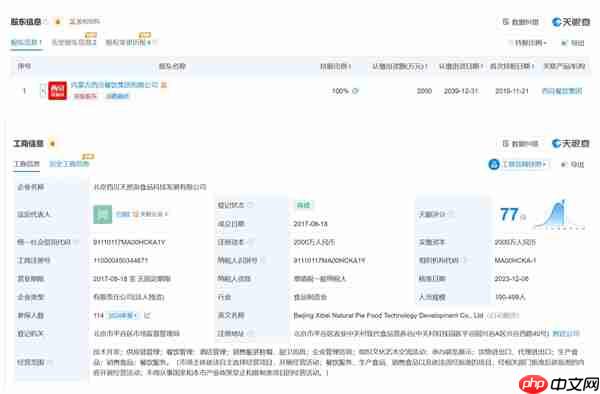Click the 天眼查 logo in 工商信息 section
Image resolution: width=600 pixels, height=394 pixels.
pyautogui.click(x=571, y=144)
